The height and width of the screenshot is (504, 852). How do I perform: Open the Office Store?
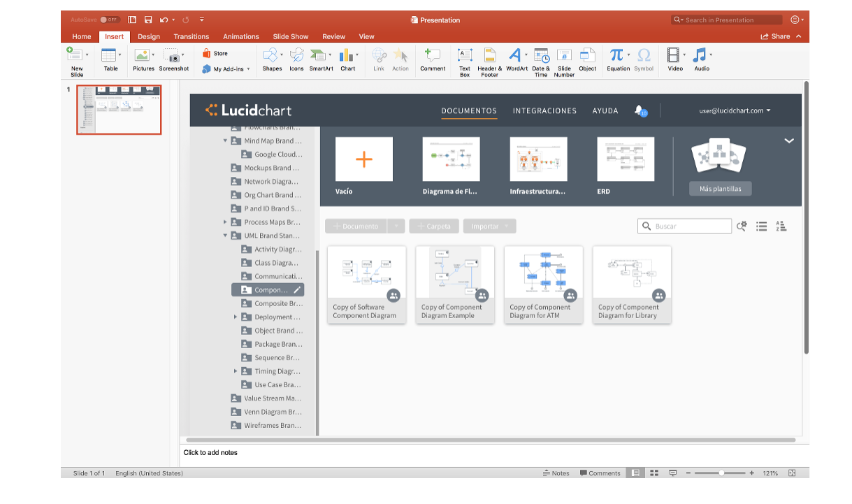[215, 53]
